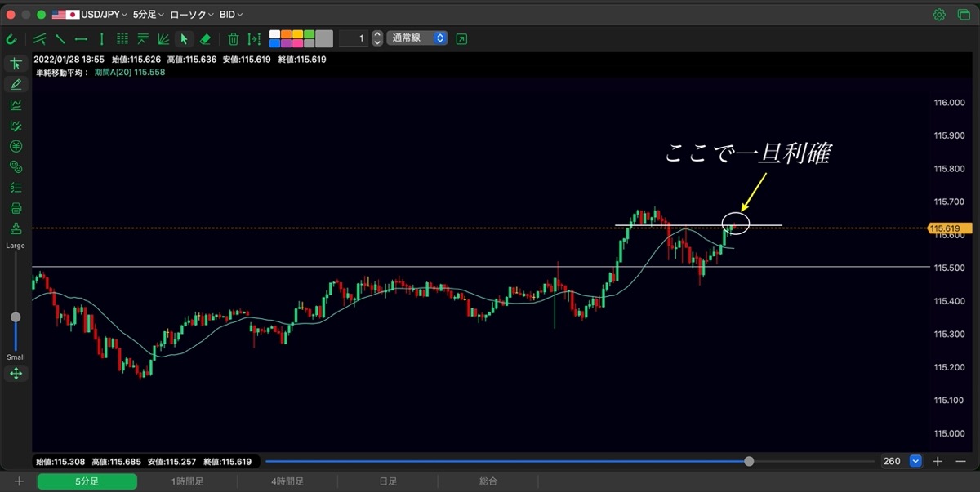This screenshot has height=492, width=980.
Task: Switch to the 日足 tab
Action: [389, 482]
